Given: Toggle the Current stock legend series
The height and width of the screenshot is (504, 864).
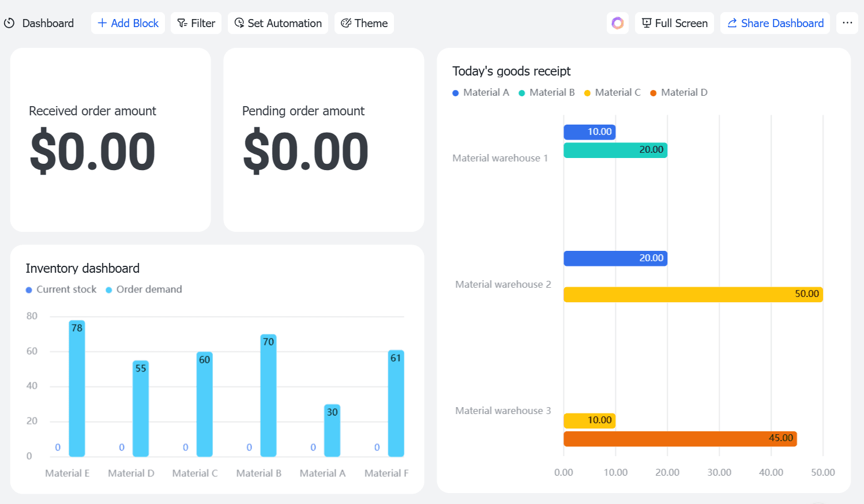Looking at the screenshot, I should click(61, 289).
